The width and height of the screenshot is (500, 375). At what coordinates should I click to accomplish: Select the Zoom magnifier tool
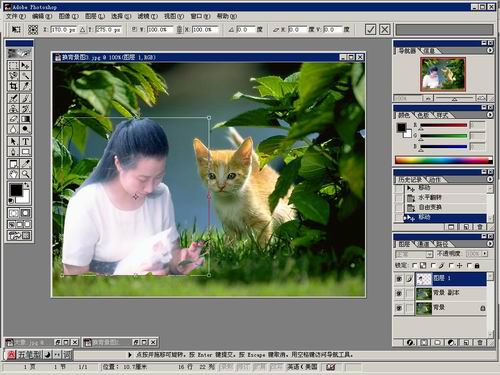coord(26,174)
